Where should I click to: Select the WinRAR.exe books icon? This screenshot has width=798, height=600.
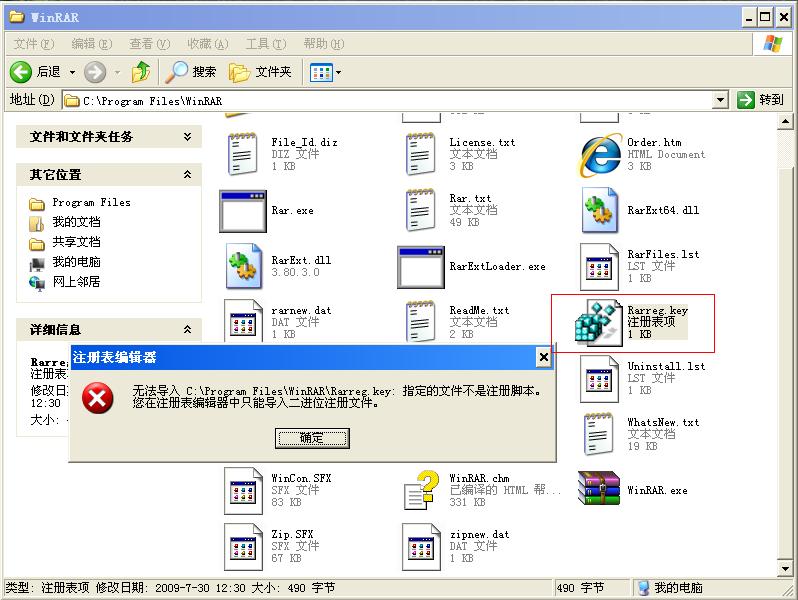[x=599, y=488]
